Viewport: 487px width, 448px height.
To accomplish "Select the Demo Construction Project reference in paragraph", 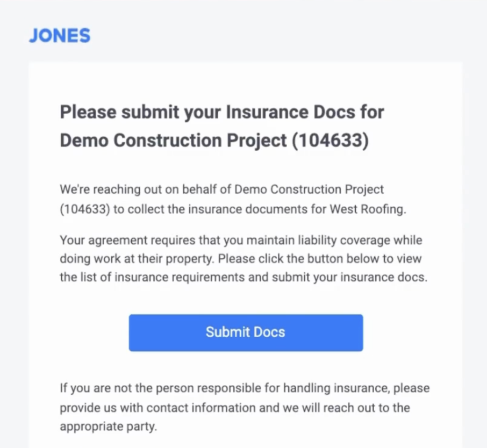I will [308, 189].
